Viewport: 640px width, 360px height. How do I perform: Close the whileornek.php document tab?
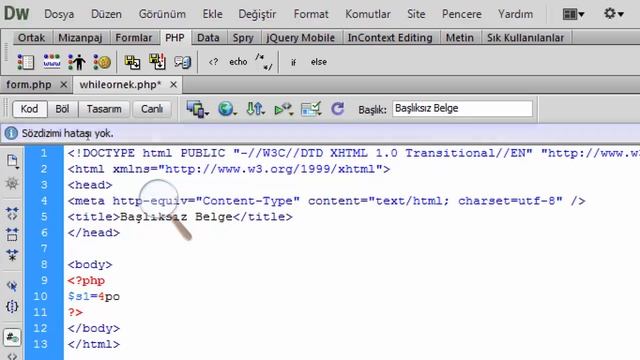click(x=173, y=85)
